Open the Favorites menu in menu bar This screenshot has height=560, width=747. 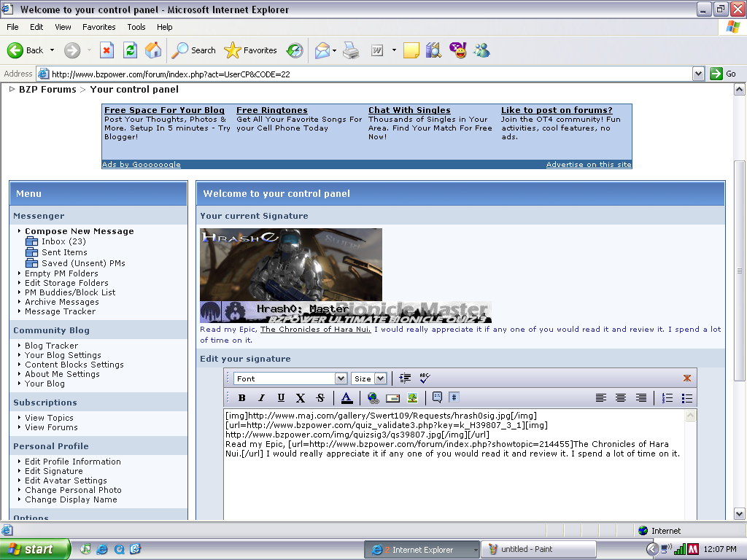[x=98, y=27]
